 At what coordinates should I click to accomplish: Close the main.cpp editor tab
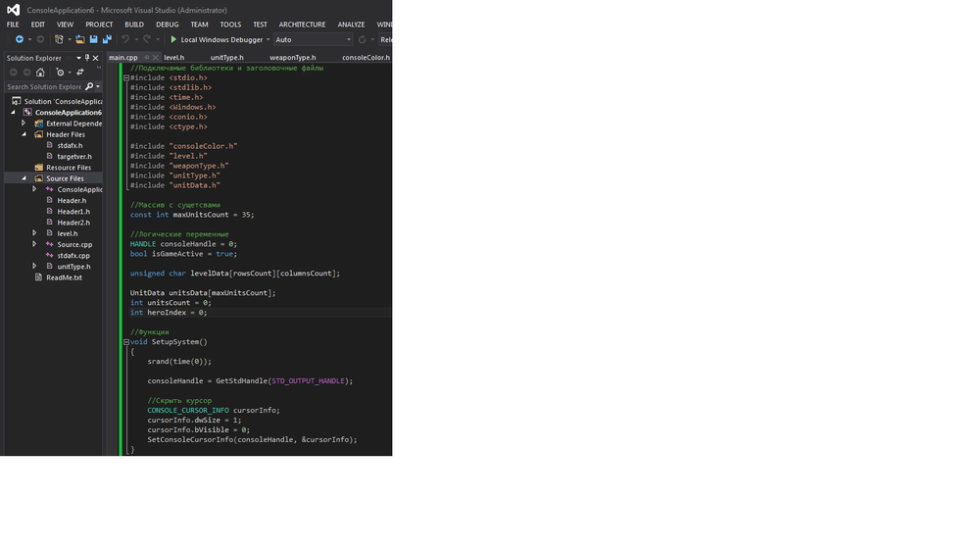155,58
